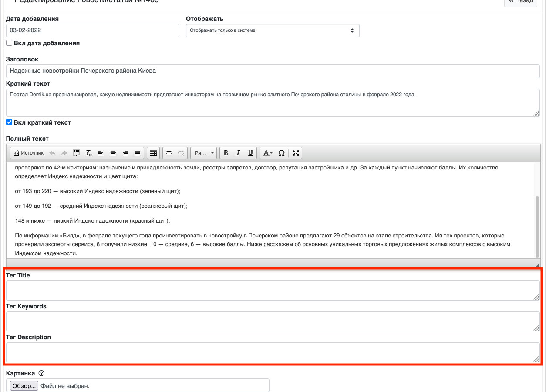Open the font size 'Ра...' dropdown
The height and width of the screenshot is (392, 546).
(x=203, y=153)
